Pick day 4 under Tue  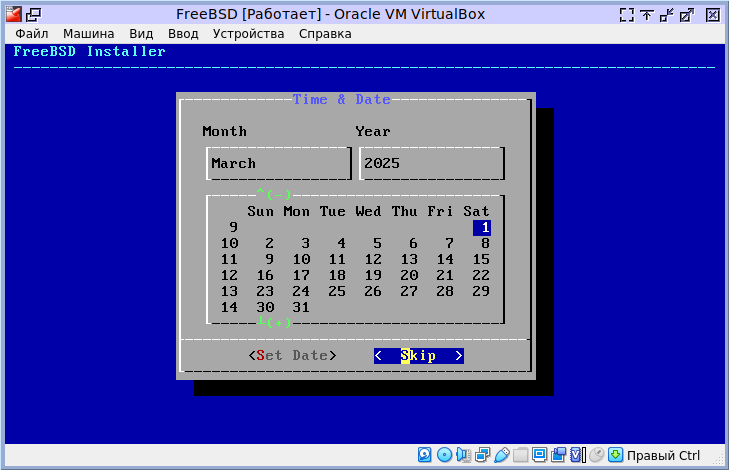[341, 243]
